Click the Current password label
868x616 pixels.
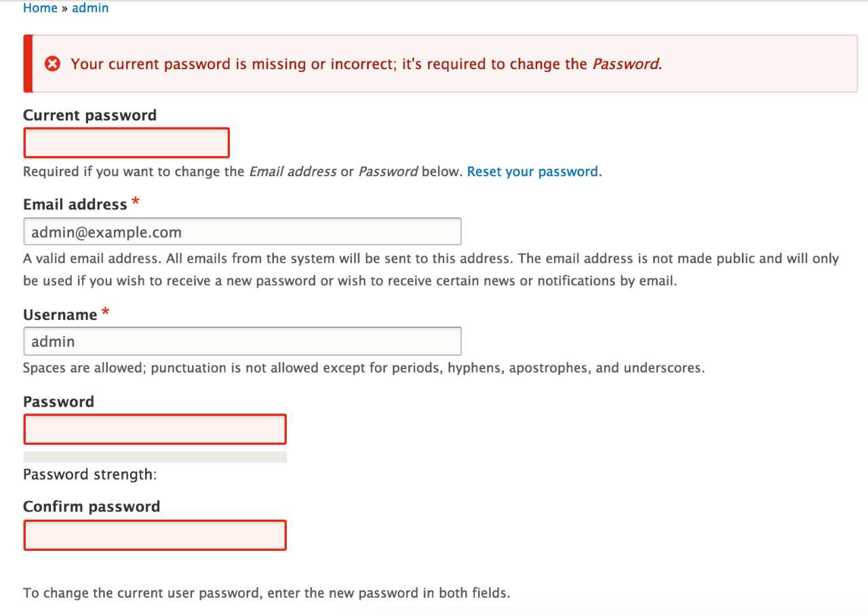(90, 115)
